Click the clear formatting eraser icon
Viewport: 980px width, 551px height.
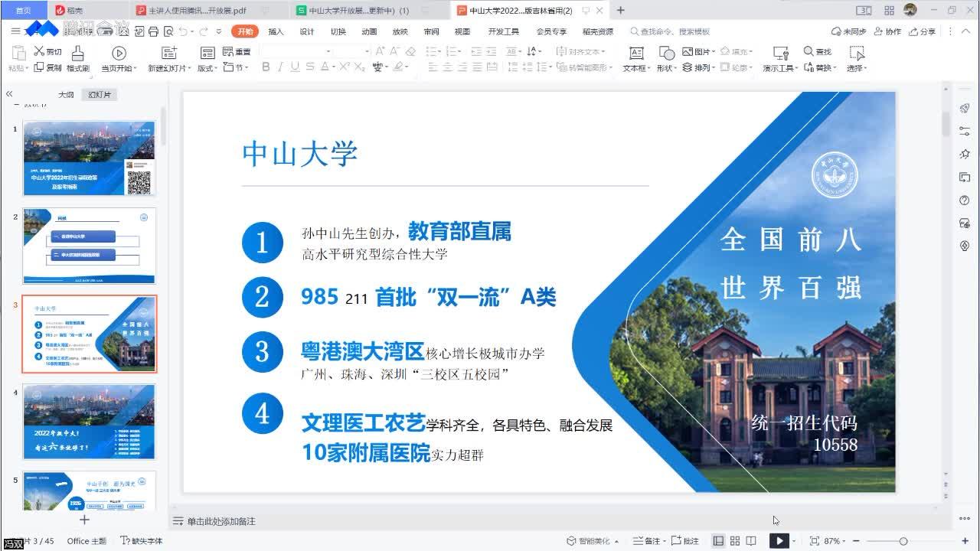[410, 51]
